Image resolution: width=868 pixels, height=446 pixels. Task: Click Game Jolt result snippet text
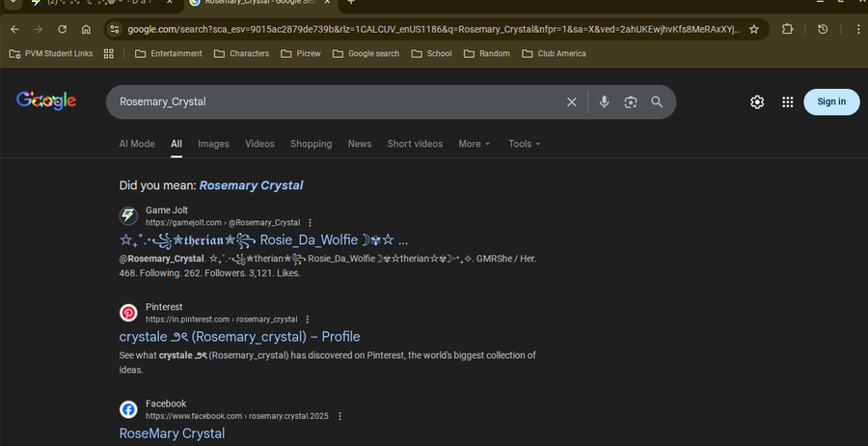tap(328, 265)
